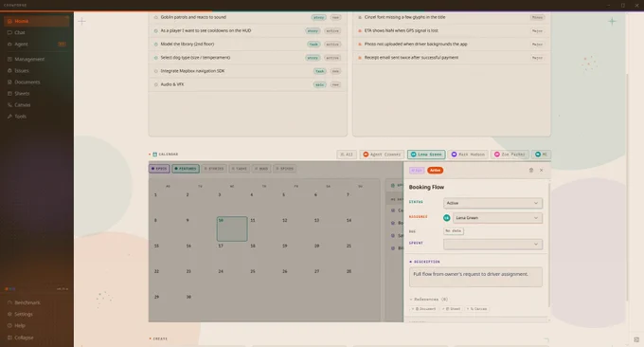Open 'Model the library (2nd floor)' task
644x347 pixels.
[x=248, y=44]
